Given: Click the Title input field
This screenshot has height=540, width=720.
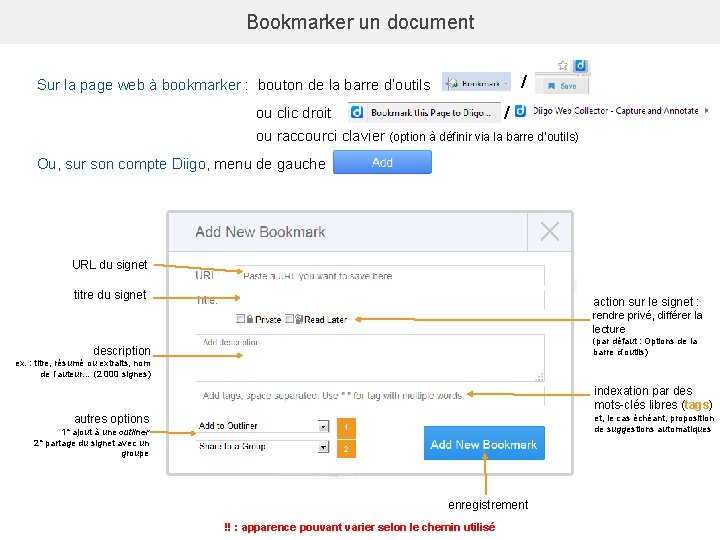Looking at the screenshot, I should click(x=390, y=299).
